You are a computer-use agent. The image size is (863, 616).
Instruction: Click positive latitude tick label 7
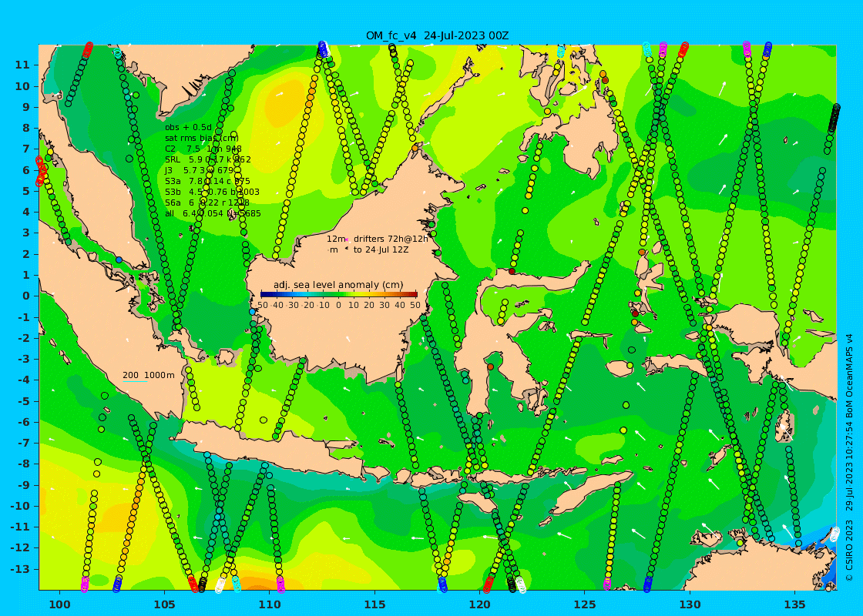(x=26, y=149)
